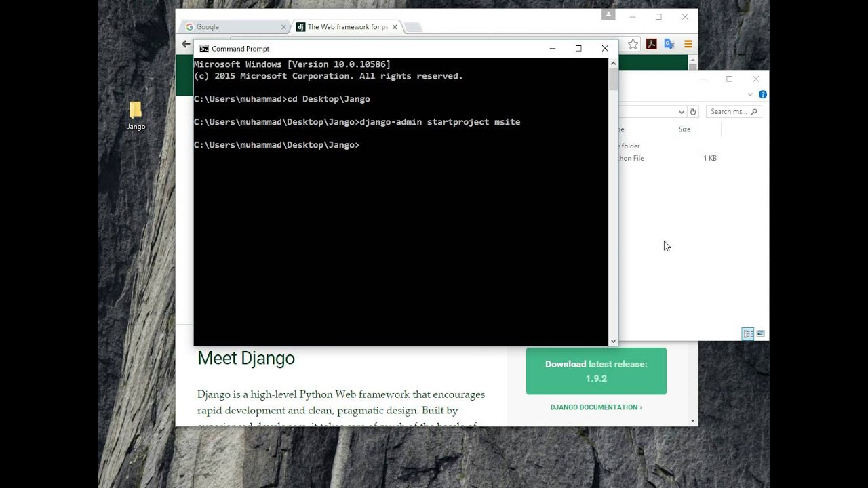This screenshot has height=488, width=868.
Task: Close the Django tab
Action: pos(395,27)
